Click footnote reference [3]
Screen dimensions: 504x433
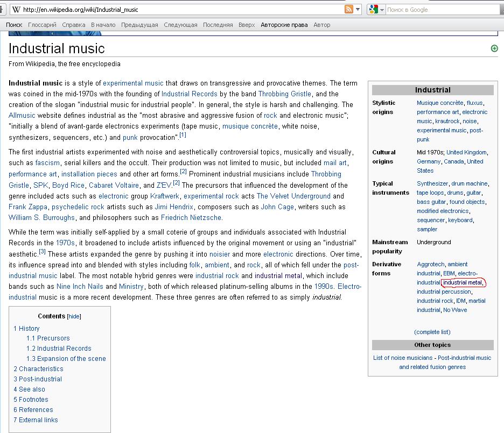pyautogui.click(x=42, y=251)
